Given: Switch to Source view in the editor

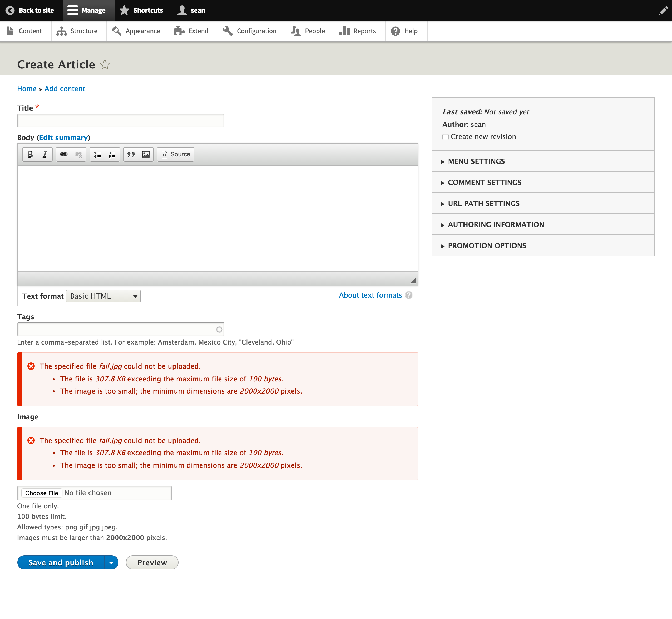Looking at the screenshot, I should pos(175,154).
